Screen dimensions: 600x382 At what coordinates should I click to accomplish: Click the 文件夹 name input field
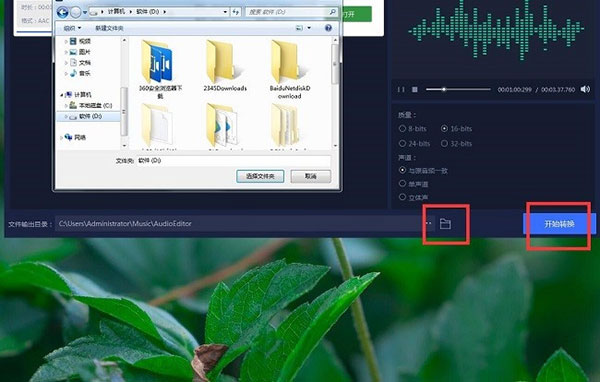(233, 161)
